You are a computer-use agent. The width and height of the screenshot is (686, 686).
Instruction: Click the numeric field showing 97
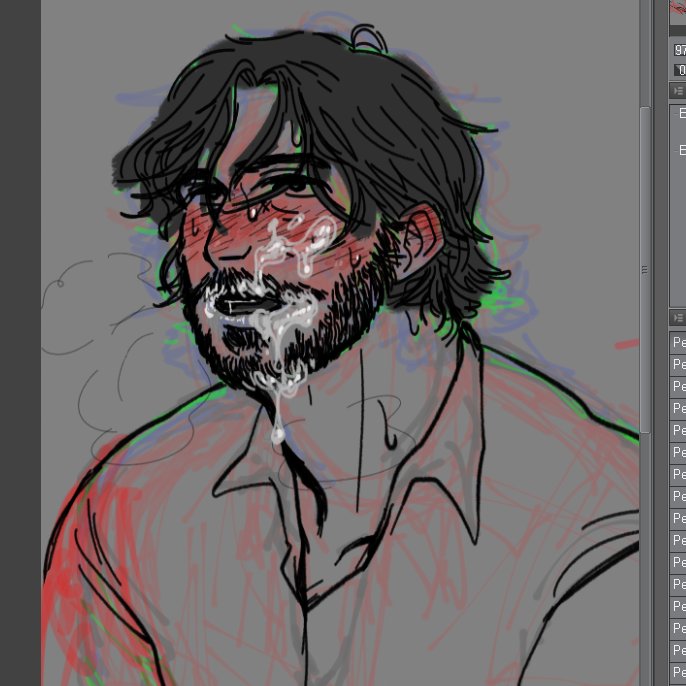pos(679,50)
